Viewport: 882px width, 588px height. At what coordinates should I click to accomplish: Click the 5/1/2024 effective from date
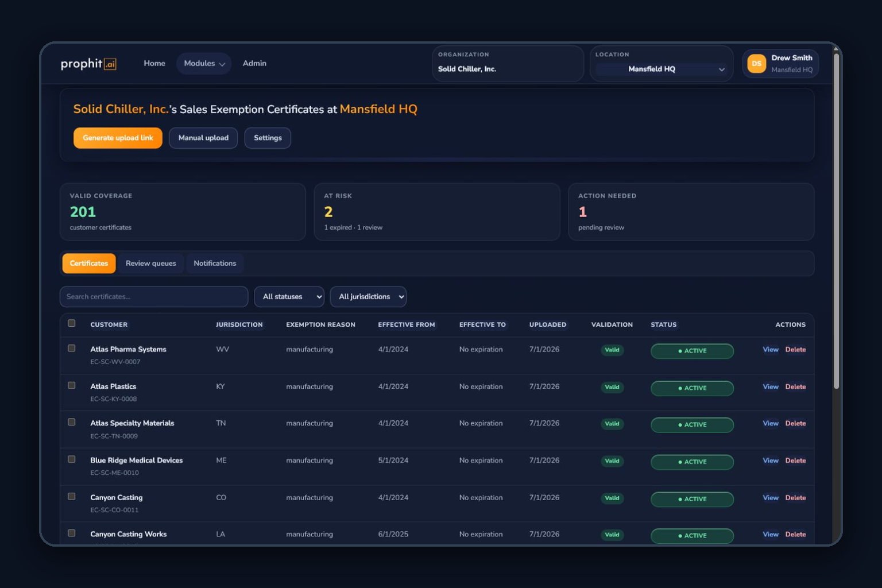[393, 461]
